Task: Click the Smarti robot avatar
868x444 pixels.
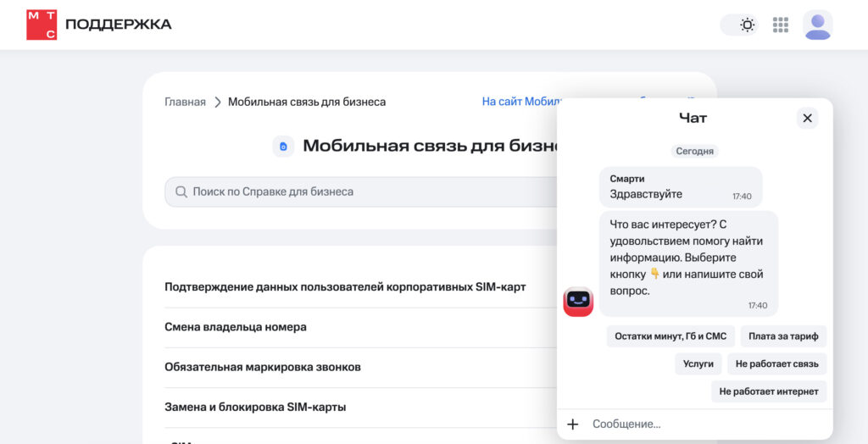Action: (578, 302)
